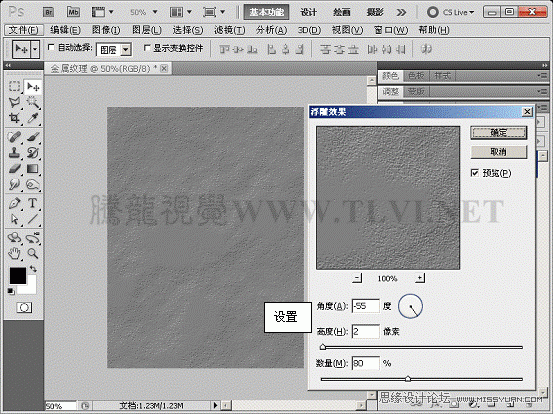553x414 pixels.
Task: Select the Pen tool
Action: pyautogui.click(x=14, y=203)
